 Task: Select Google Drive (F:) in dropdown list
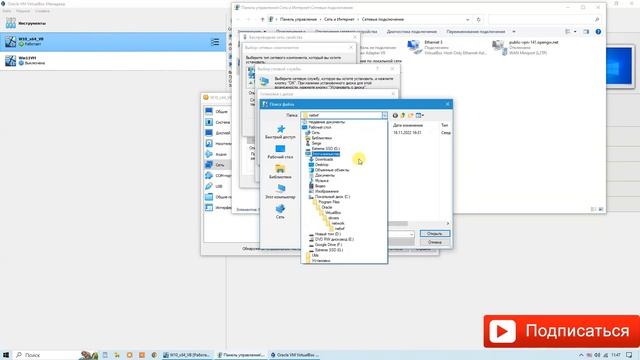point(329,245)
